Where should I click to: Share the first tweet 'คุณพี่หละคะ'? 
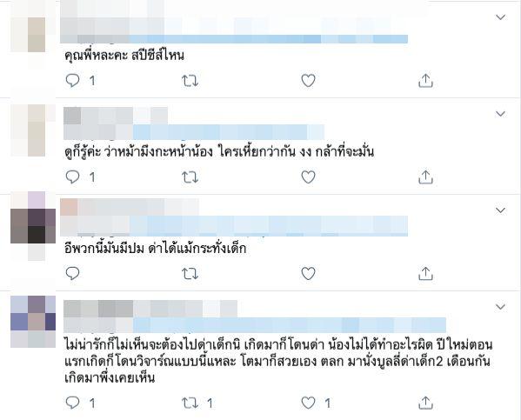(425, 80)
